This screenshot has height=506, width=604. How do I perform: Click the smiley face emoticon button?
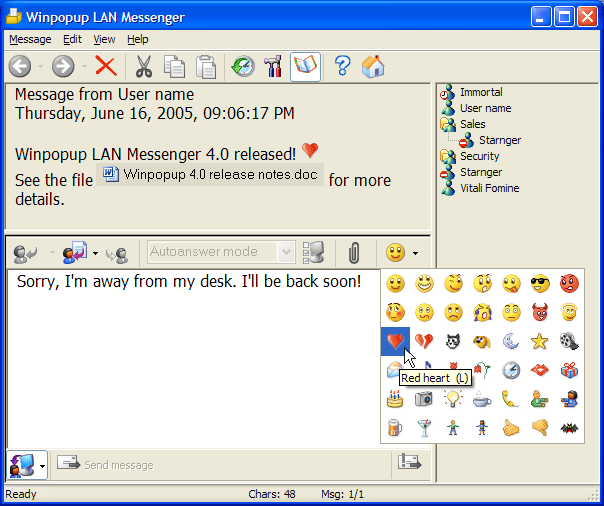(396, 253)
